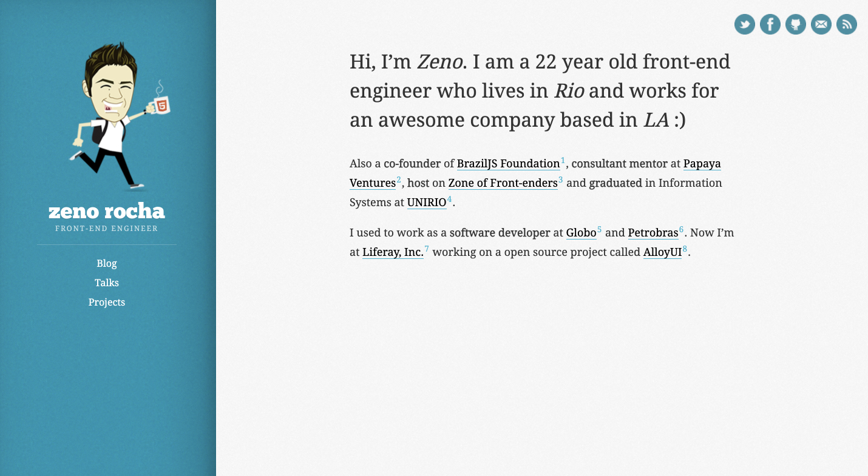868x476 pixels.
Task: Go to the Projects page
Action: tap(107, 302)
